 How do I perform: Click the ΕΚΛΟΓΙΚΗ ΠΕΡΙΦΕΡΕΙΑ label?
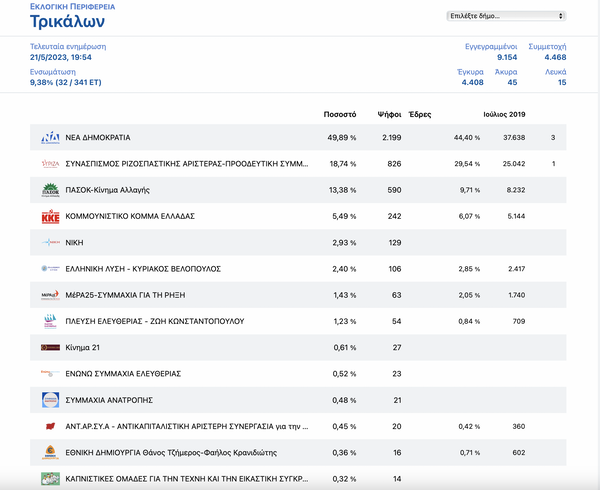(73, 7)
